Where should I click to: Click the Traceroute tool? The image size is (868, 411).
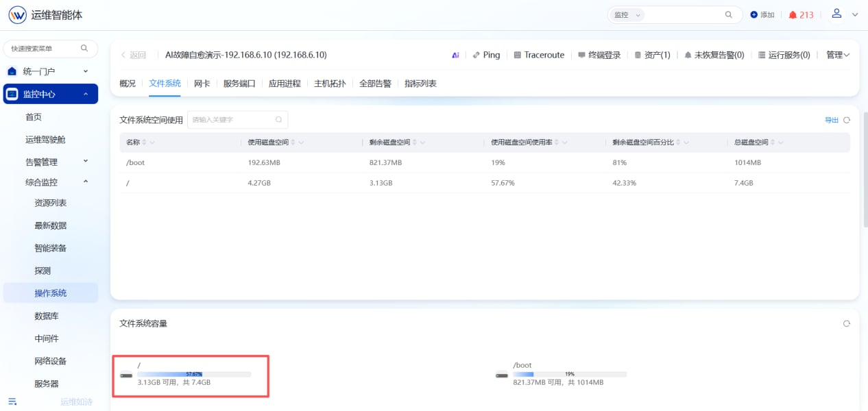[539, 55]
